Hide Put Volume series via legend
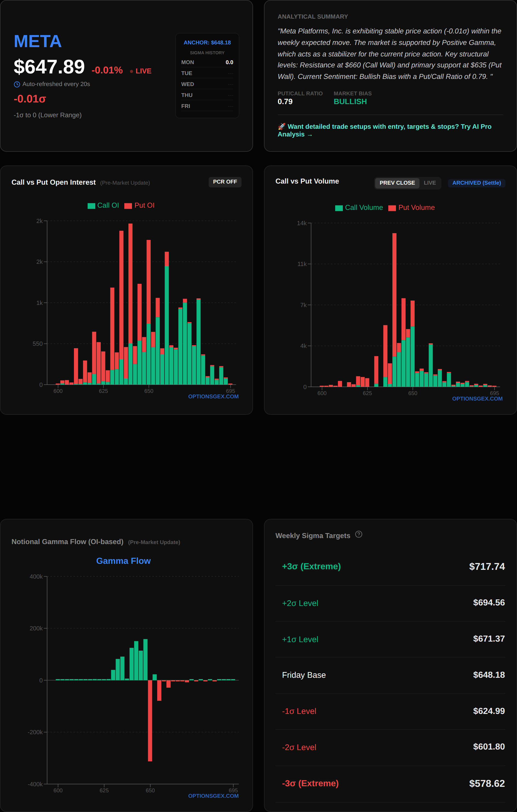The height and width of the screenshot is (812, 517). point(392,208)
